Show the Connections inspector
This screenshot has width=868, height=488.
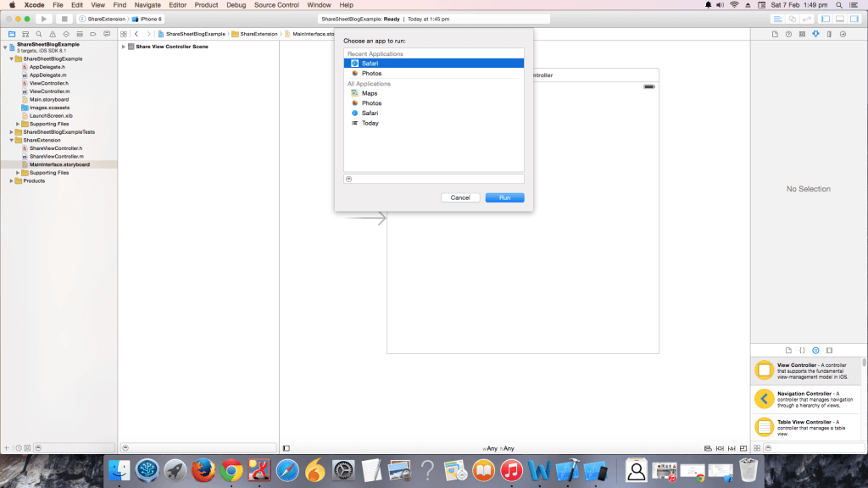click(x=843, y=34)
